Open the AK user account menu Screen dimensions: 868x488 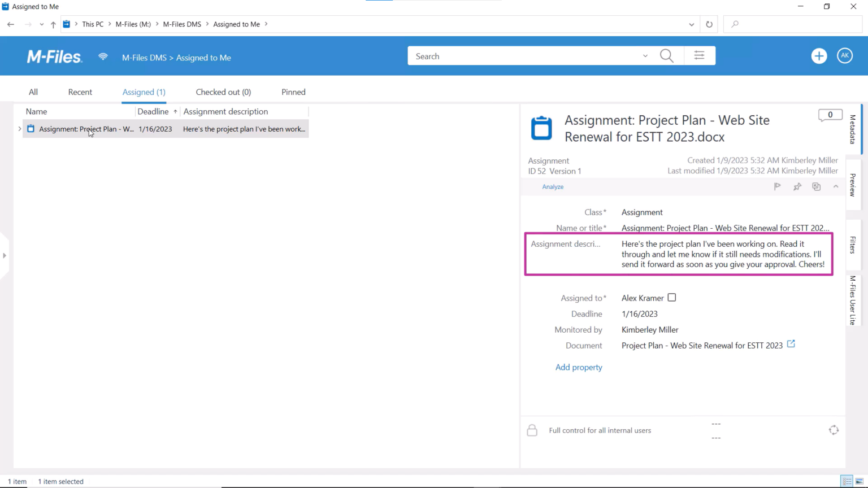(844, 55)
